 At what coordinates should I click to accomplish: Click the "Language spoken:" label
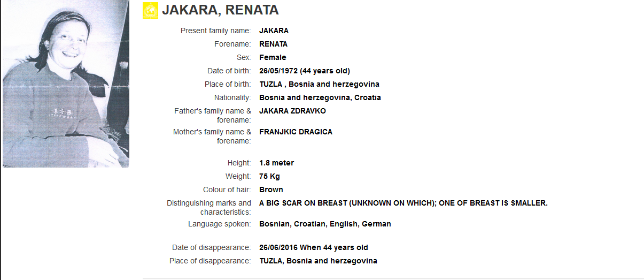[219, 224]
